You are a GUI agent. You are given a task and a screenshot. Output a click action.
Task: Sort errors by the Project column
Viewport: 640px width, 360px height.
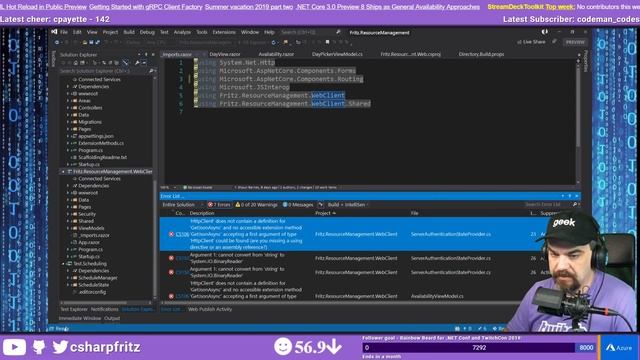[325, 213]
